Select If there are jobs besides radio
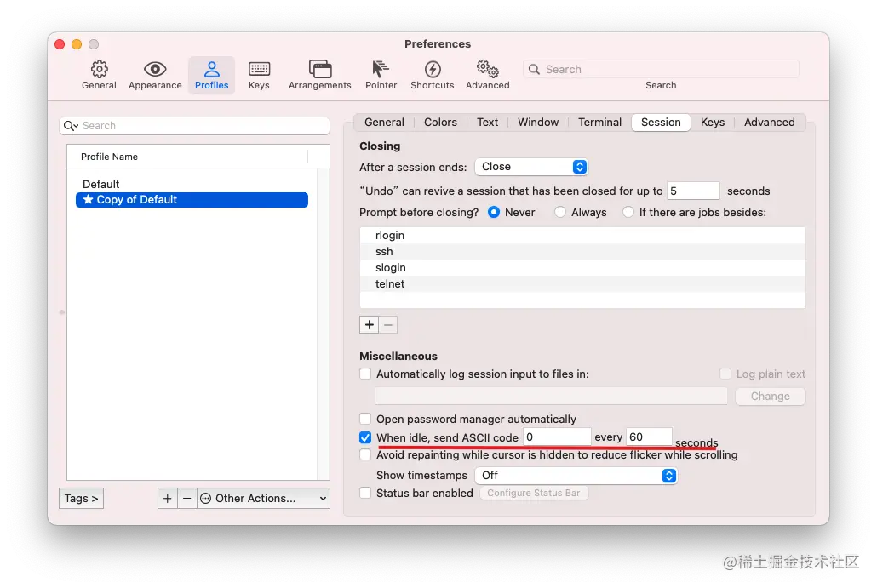 (628, 213)
